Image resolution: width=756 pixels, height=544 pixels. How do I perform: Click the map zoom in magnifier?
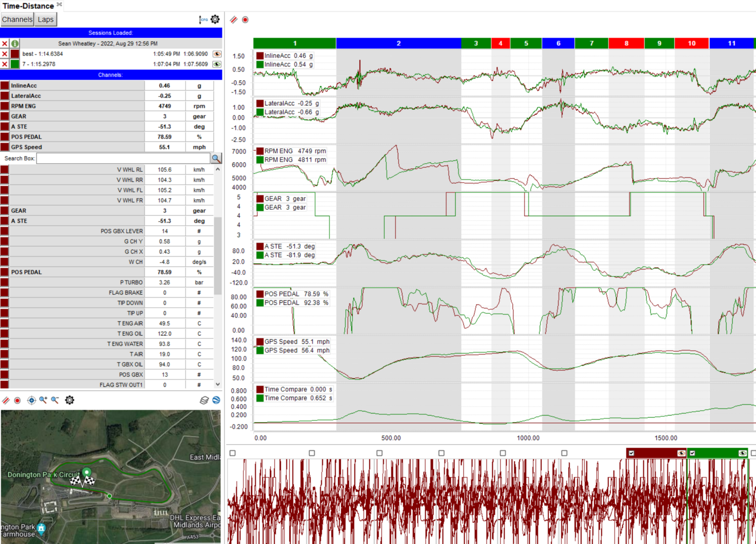pyautogui.click(x=43, y=400)
